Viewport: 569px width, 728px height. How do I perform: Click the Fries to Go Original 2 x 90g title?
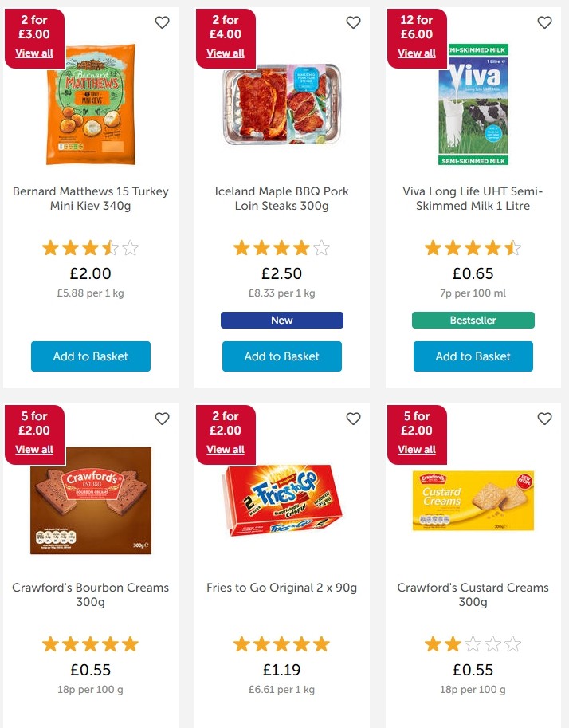click(x=282, y=588)
